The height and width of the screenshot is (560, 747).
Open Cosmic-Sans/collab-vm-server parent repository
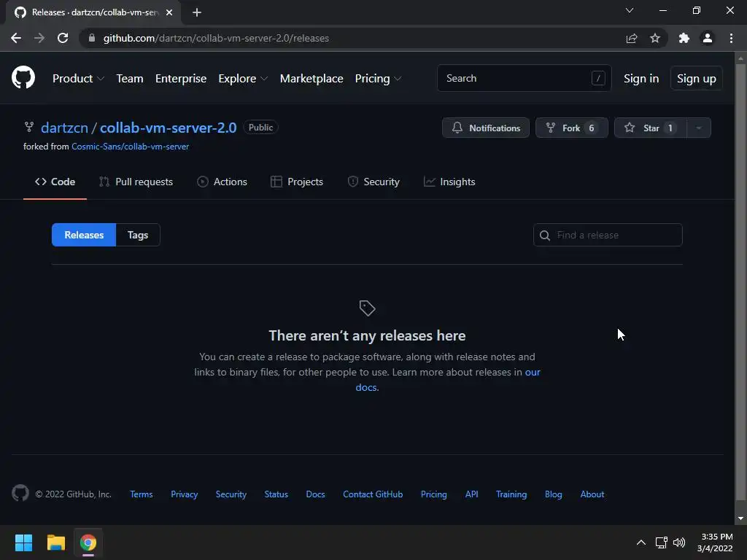(130, 147)
